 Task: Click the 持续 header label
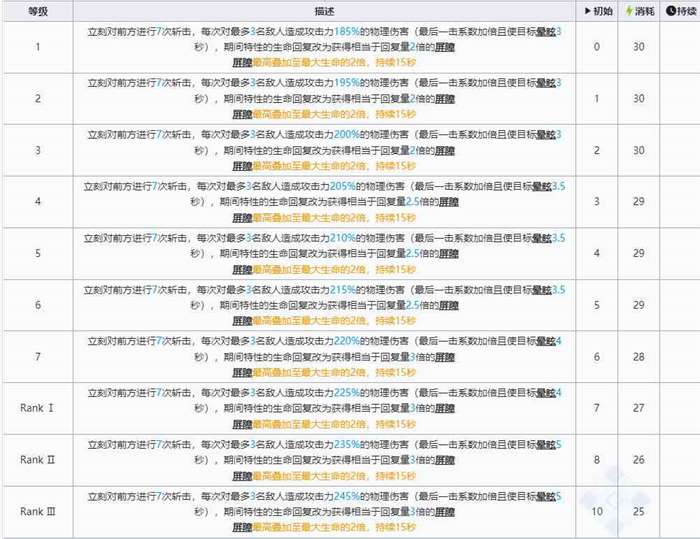tap(687, 11)
